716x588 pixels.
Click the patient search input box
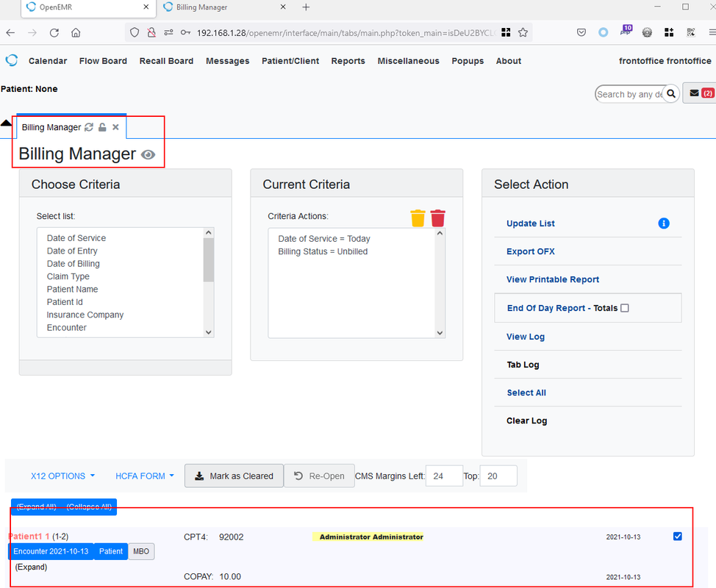pos(629,94)
